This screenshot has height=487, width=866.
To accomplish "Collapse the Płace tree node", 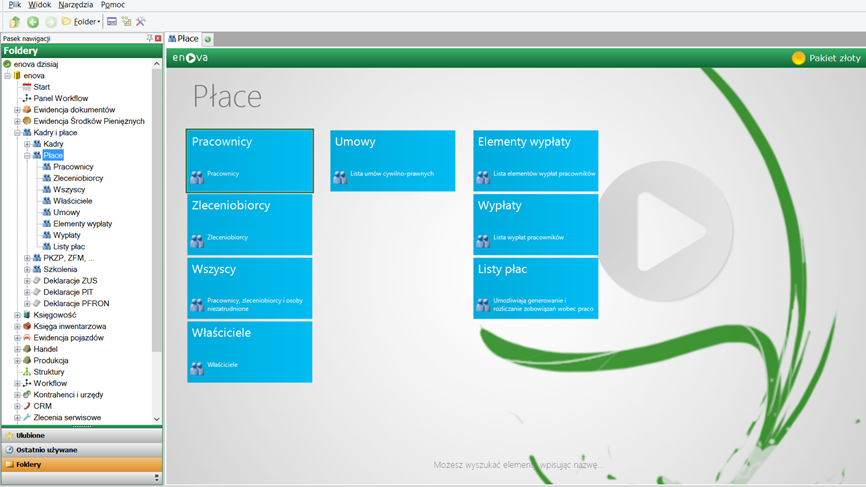I will [28, 155].
